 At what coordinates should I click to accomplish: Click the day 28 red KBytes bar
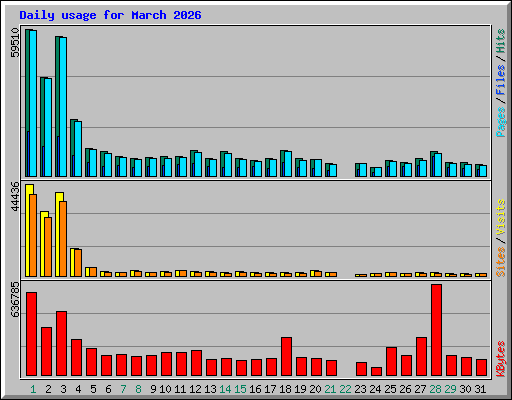click(x=436, y=330)
